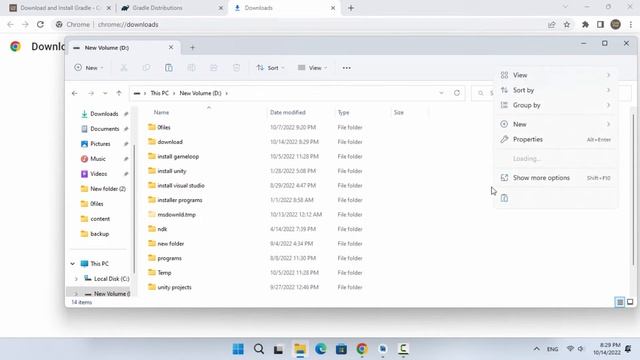Click share page icon in Chrome address bar

click(x=551, y=24)
